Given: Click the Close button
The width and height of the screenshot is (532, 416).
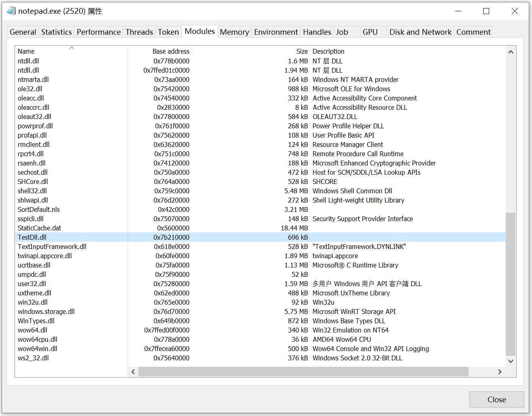Looking at the screenshot, I should pyautogui.click(x=496, y=399).
